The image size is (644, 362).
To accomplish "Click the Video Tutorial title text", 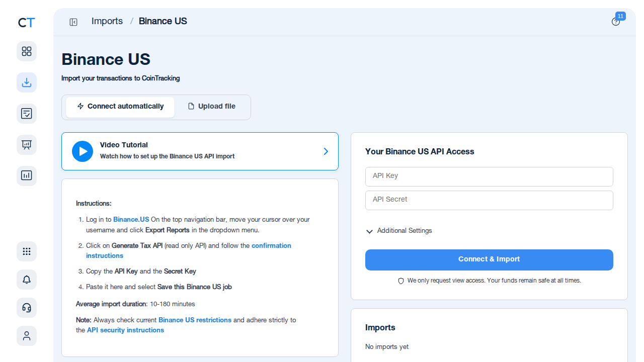I will pyautogui.click(x=124, y=145).
